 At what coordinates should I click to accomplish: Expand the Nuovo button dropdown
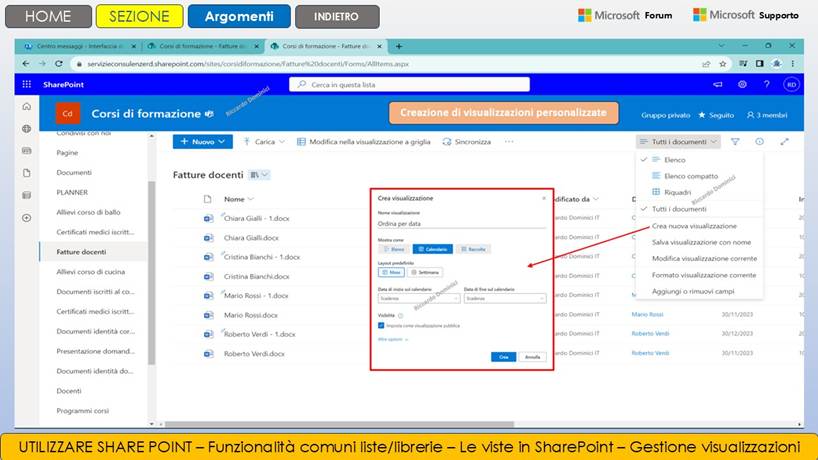click(x=222, y=141)
